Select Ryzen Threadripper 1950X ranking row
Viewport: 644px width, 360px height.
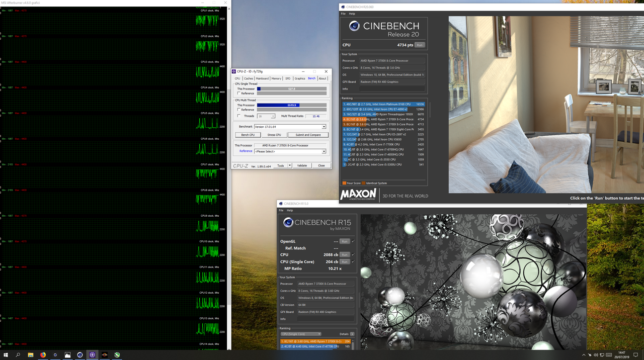[383, 114]
